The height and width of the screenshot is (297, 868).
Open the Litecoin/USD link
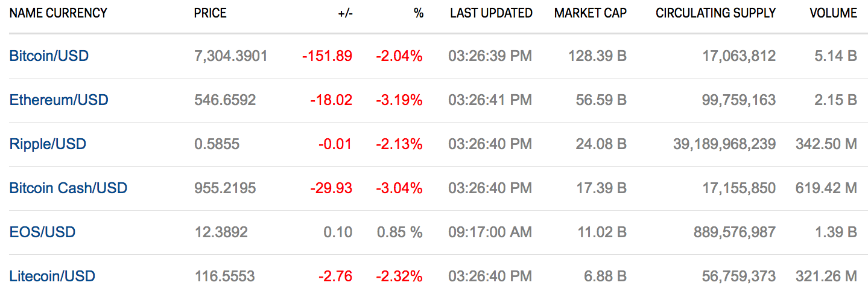tap(52, 276)
